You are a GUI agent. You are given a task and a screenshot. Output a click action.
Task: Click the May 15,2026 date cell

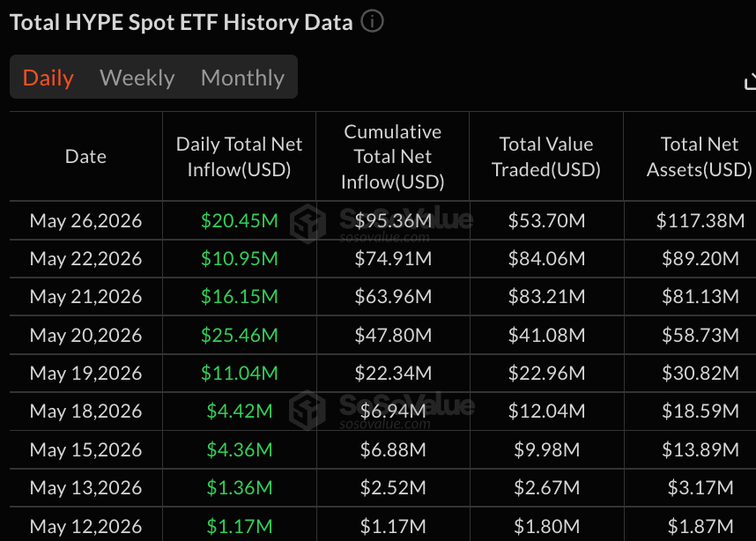[x=85, y=449]
